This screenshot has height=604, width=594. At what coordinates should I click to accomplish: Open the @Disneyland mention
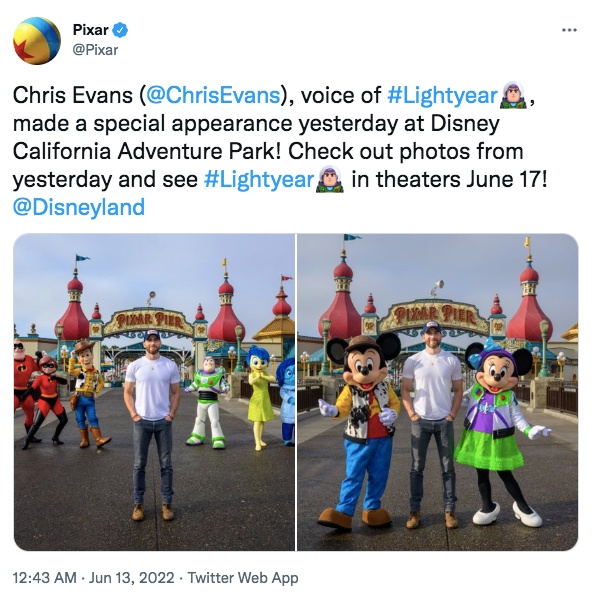pyautogui.click(x=79, y=207)
